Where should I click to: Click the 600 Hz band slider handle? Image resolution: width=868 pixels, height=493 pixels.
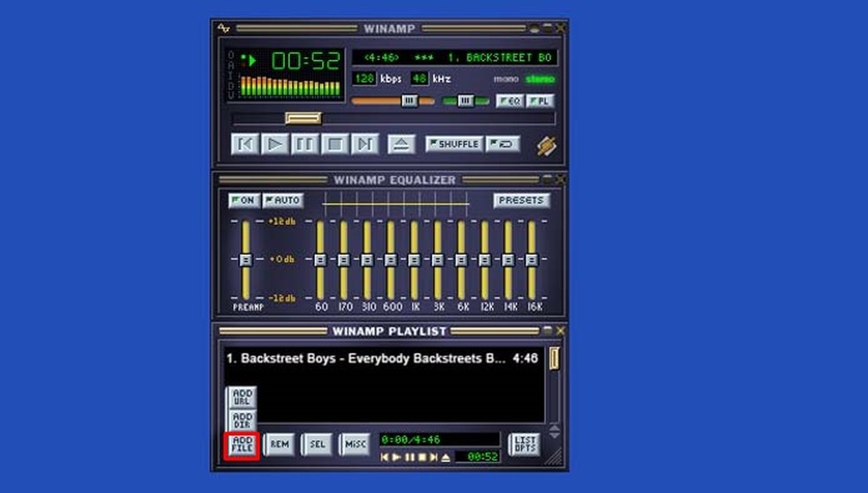[x=390, y=259]
